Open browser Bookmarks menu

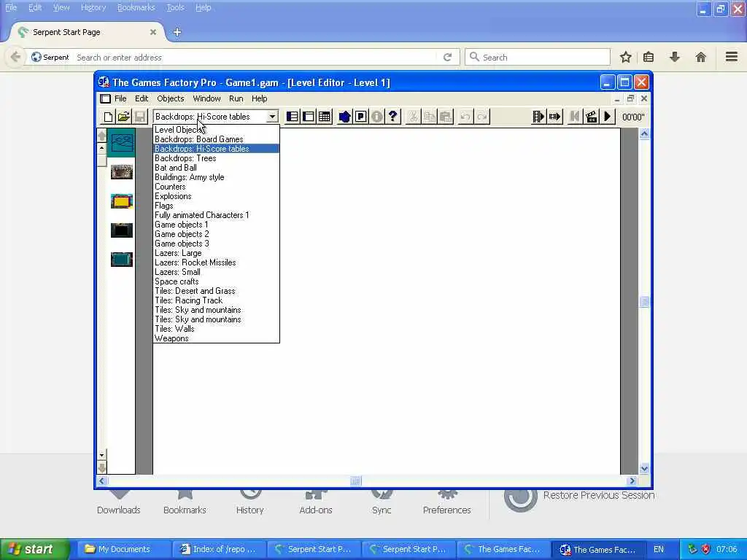click(136, 7)
